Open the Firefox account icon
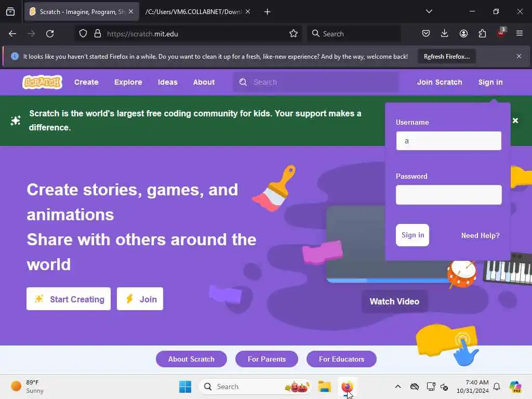532x399 pixels. (x=463, y=33)
